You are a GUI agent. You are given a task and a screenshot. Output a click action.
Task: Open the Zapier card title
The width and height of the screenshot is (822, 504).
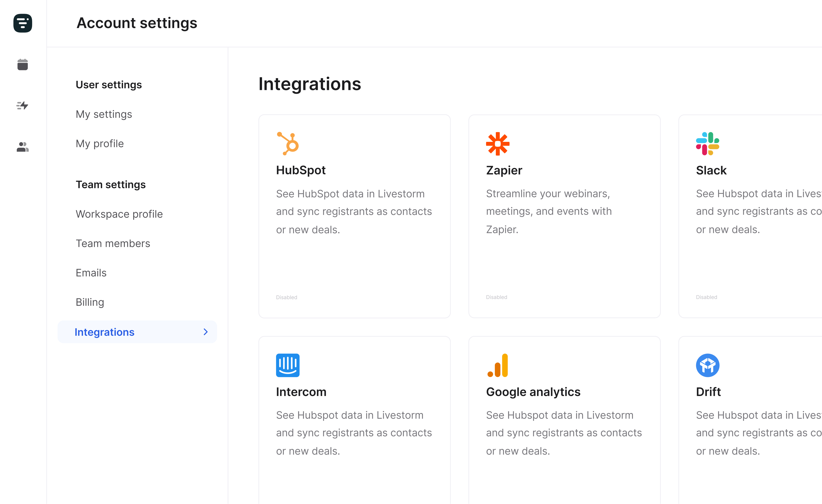click(504, 170)
